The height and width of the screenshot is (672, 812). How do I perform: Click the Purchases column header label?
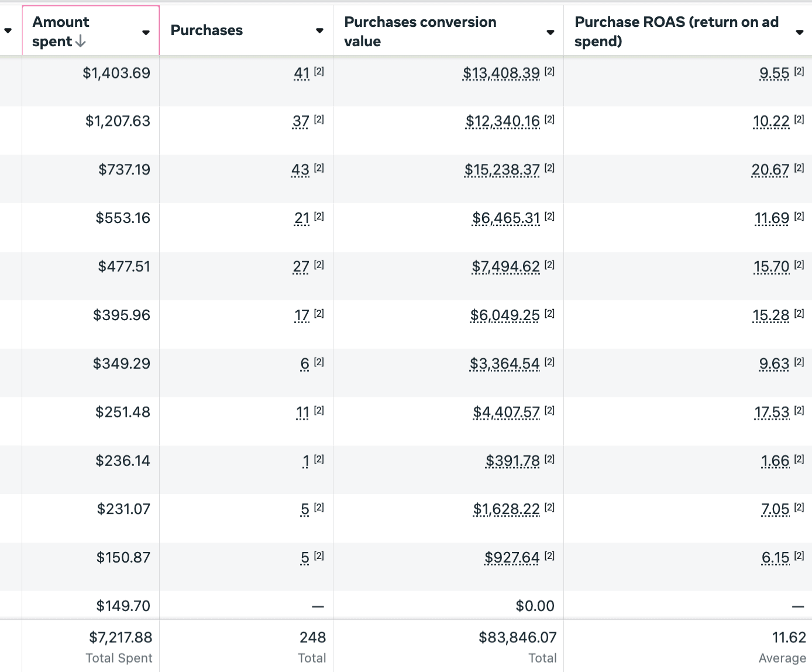[207, 30]
